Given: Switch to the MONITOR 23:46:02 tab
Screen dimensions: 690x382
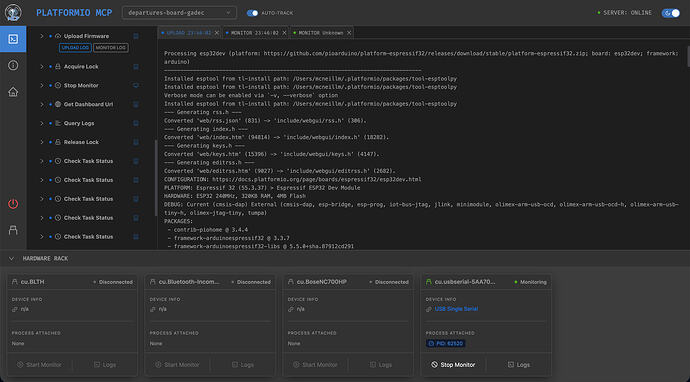Looking at the screenshot, I should tap(255, 33).
